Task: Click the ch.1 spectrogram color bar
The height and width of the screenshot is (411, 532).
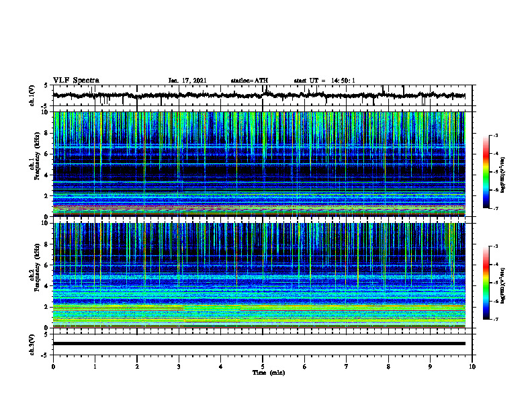Action: (486, 172)
